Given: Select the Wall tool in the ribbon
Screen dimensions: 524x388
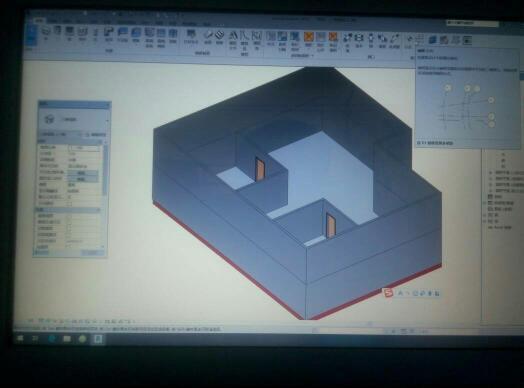Looking at the screenshot, I should [x=46, y=32].
